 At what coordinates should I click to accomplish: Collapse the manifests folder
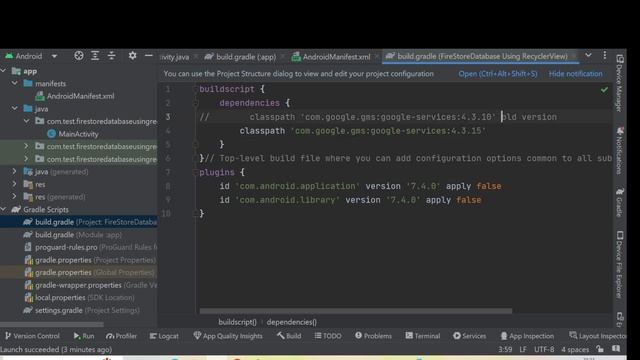15,83
